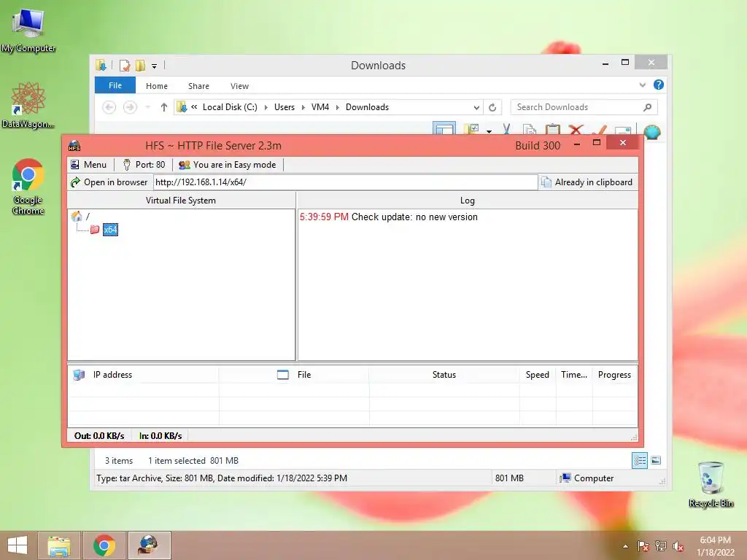Click the Speed column header

tap(538, 375)
